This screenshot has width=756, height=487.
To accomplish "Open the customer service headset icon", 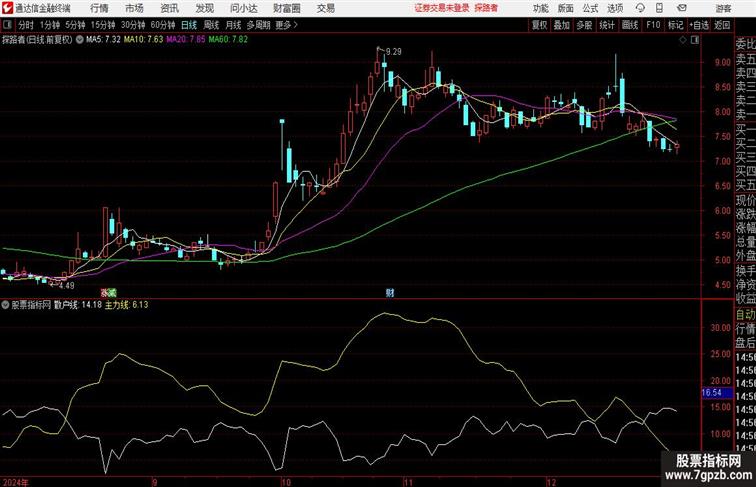I will (640, 8).
